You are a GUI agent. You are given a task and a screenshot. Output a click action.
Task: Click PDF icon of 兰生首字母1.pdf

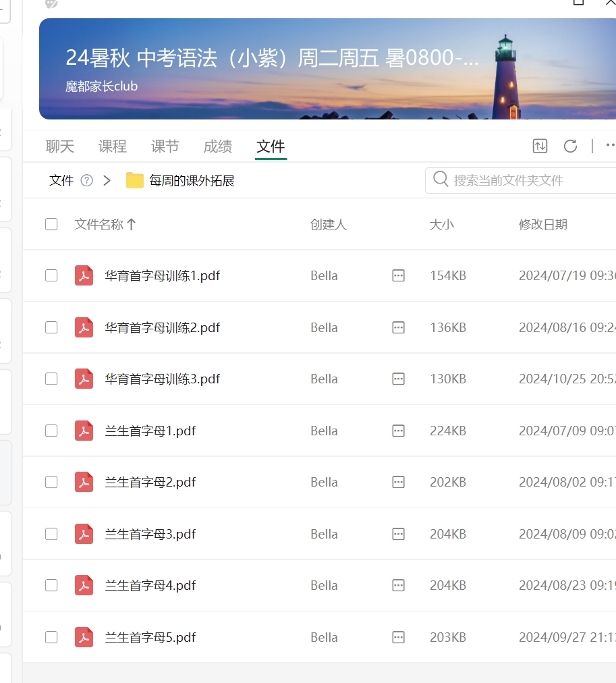[84, 431]
